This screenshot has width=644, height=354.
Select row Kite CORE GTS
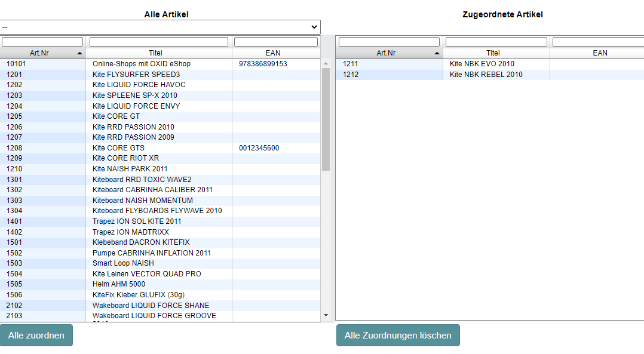click(160, 148)
